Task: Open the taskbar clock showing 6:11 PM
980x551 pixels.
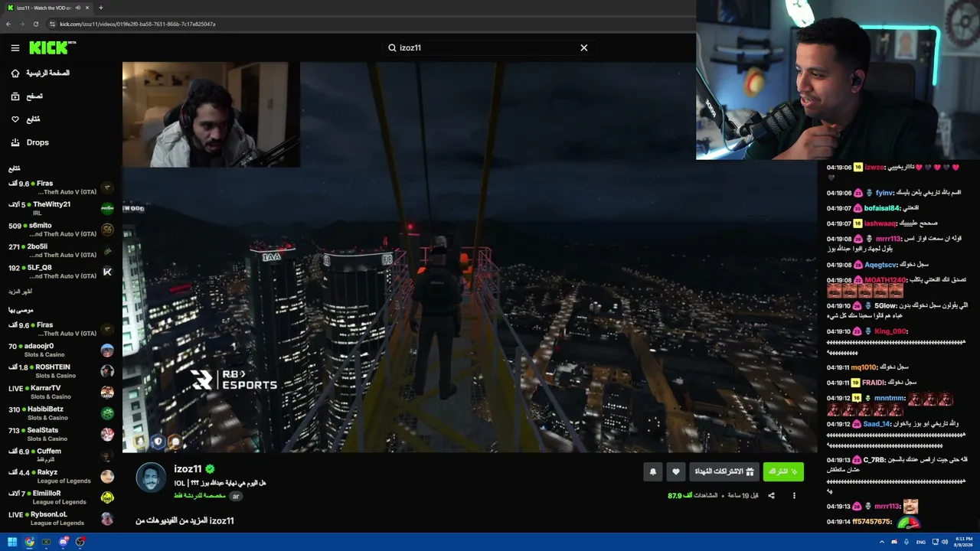Action: [962, 542]
